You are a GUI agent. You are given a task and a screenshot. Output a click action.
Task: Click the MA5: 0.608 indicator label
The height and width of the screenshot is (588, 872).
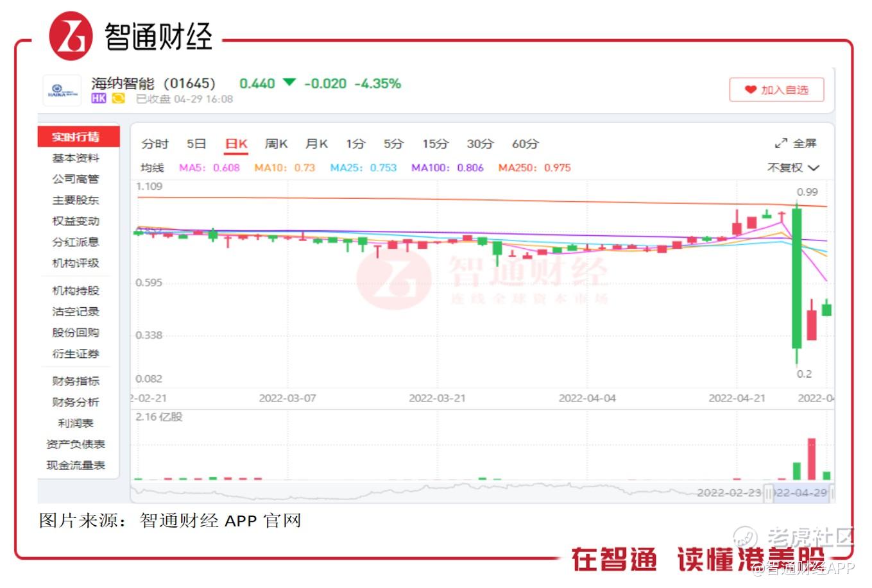pyautogui.click(x=209, y=167)
